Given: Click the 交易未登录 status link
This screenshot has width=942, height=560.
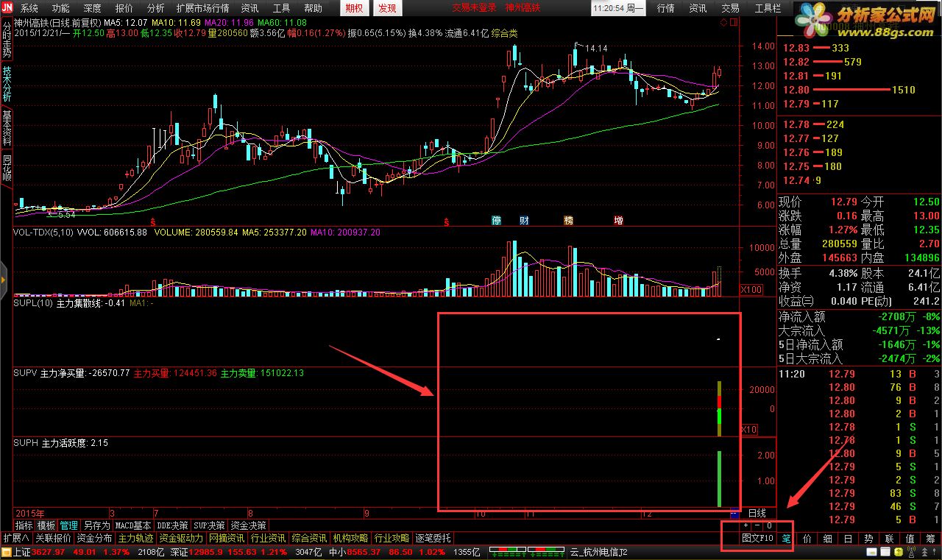Looking at the screenshot, I should click(x=473, y=8).
